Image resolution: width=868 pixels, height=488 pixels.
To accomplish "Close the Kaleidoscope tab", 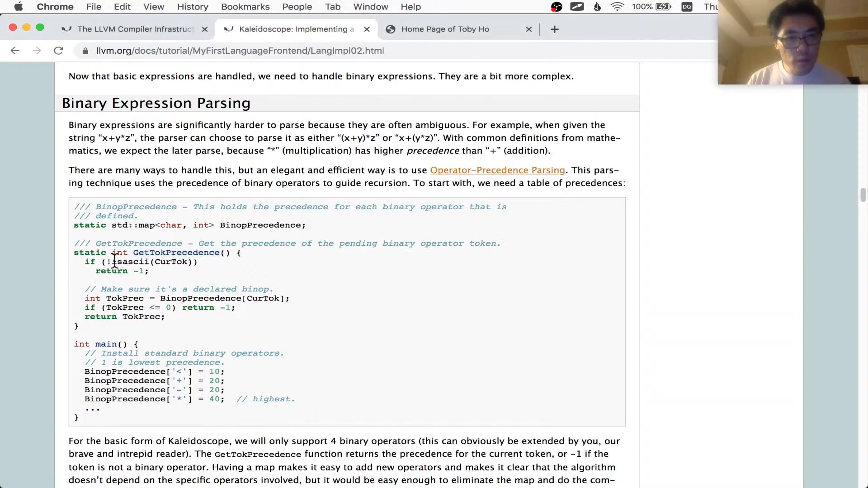I will [367, 29].
